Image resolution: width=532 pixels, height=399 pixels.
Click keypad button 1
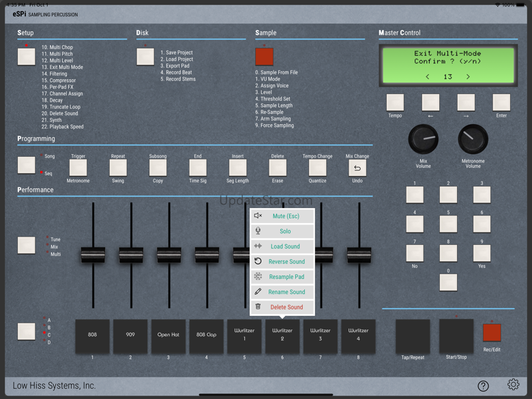pyautogui.click(x=415, y=195)
